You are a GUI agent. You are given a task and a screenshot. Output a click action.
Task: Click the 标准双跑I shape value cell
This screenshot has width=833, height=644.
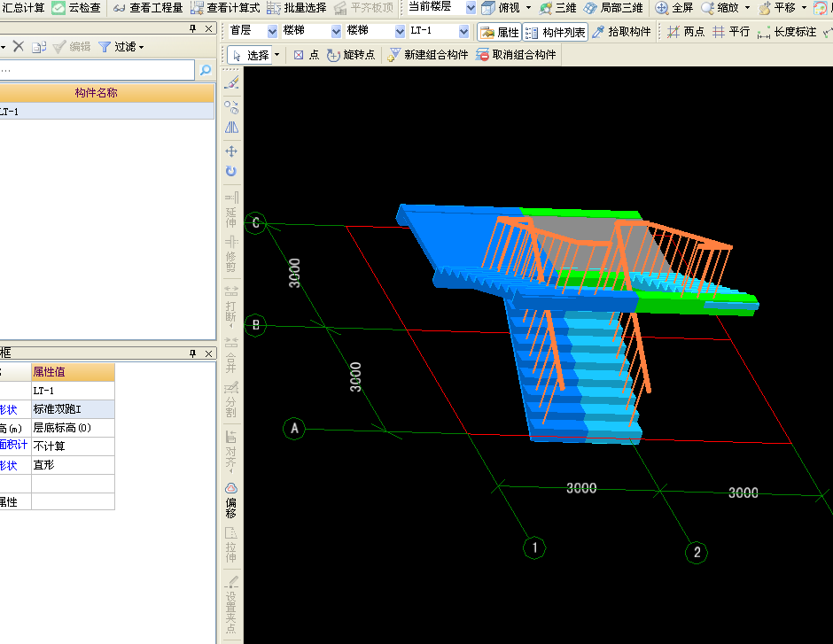(x=73, y=409)
